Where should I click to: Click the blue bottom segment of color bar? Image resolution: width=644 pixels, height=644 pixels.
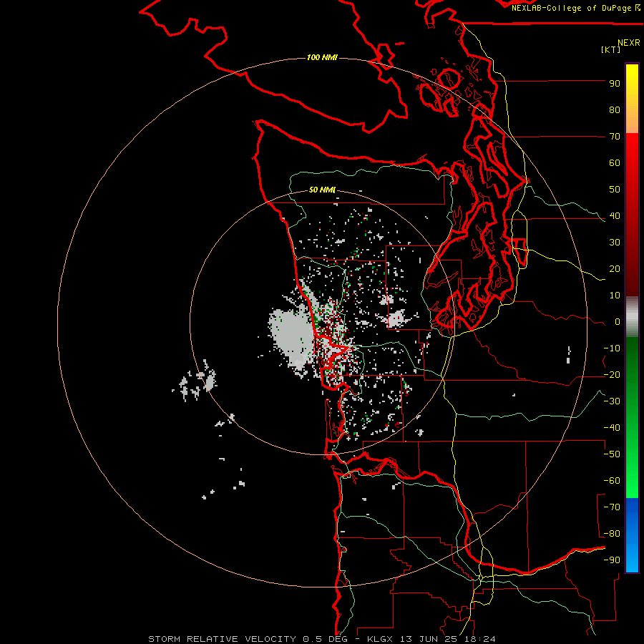(632, 535)
